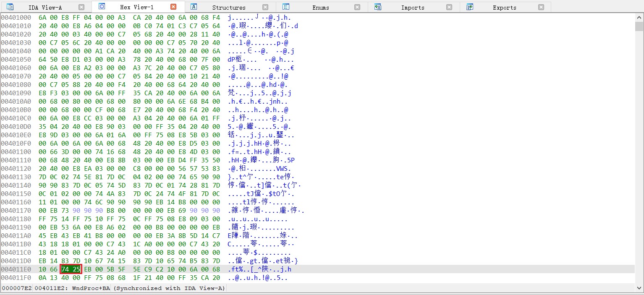Image resolution: width=644 pixels, height=295 pixels.
Task: Close the Hex View-1 tab
Action: (173, 7)
